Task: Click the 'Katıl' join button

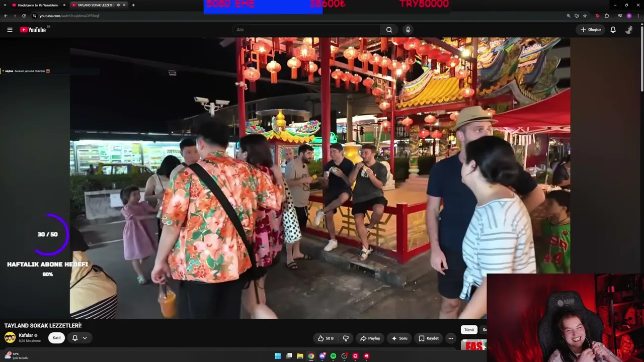Action: click(57, 338)
